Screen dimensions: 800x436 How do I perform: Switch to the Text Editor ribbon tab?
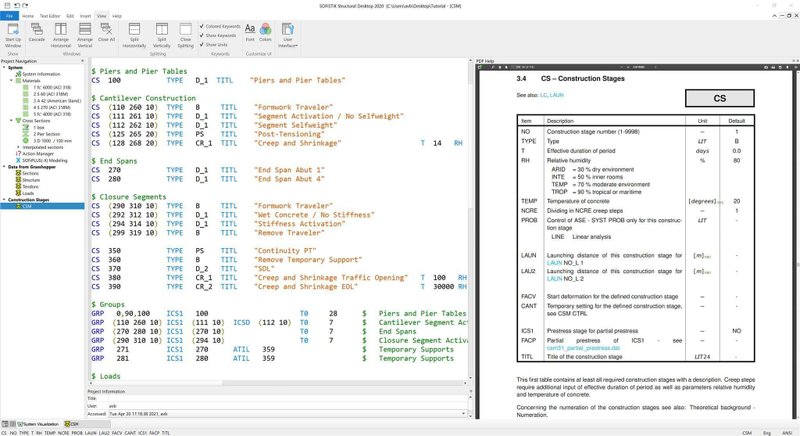coord(50,16)
